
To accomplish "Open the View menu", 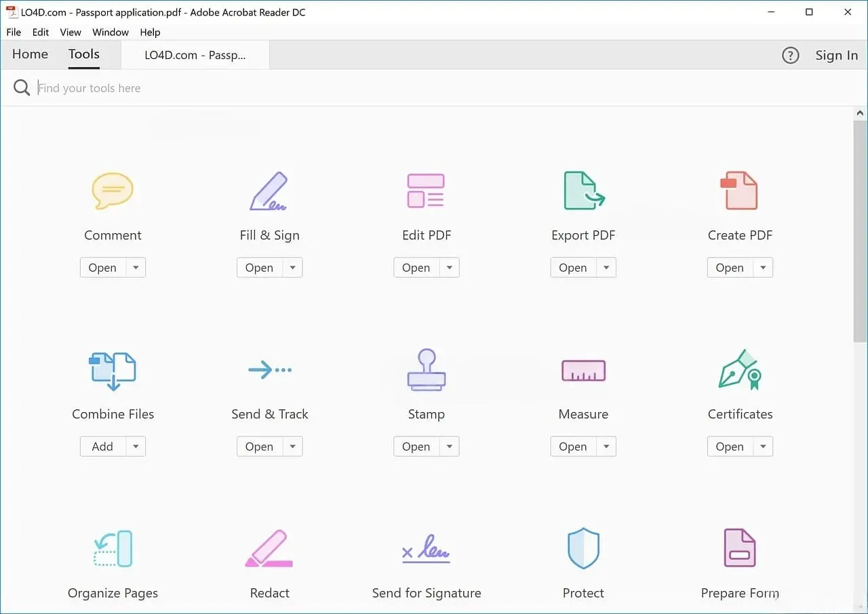I will click(71, 32).
